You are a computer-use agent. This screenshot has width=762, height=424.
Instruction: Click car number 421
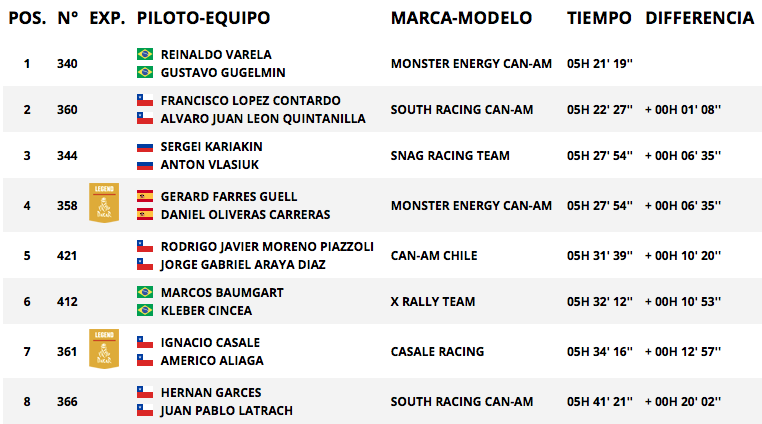pyautogui.click(x=67, y=255)
